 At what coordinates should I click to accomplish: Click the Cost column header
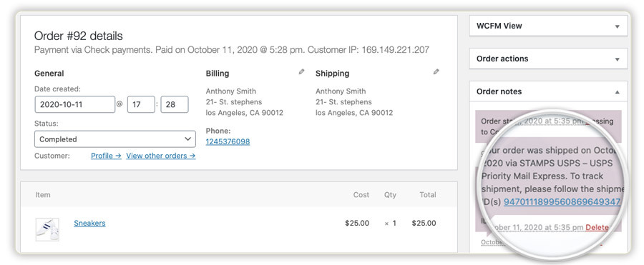point(361,195)
